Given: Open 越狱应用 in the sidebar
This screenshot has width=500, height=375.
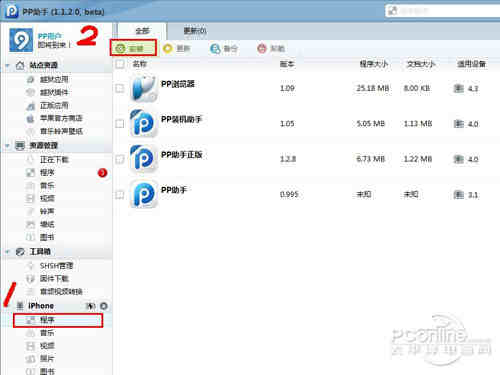Looking at the screenshot, I should pyautogui.click(x=54, y=79).
